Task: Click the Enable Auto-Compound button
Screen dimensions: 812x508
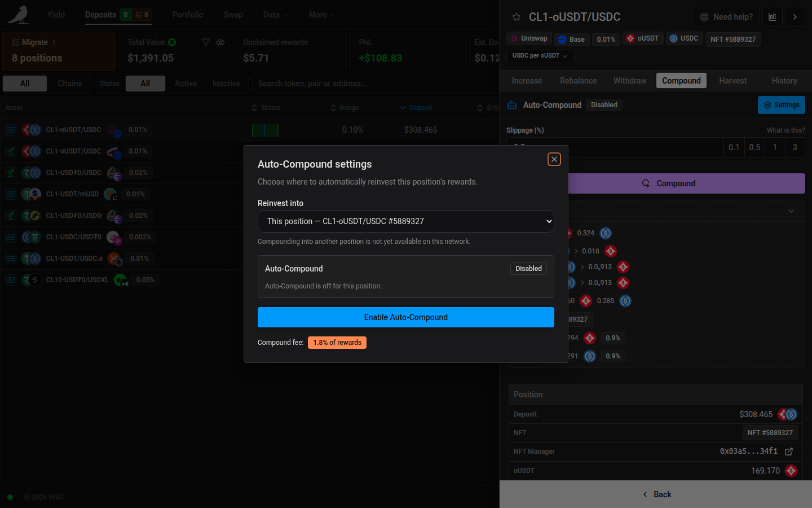Action: point(406,317)
